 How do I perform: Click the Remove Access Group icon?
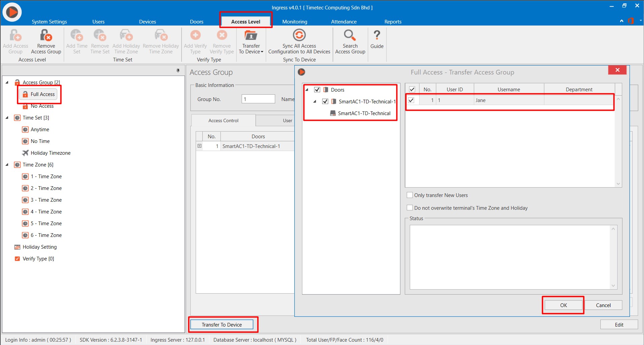(46, 35)
